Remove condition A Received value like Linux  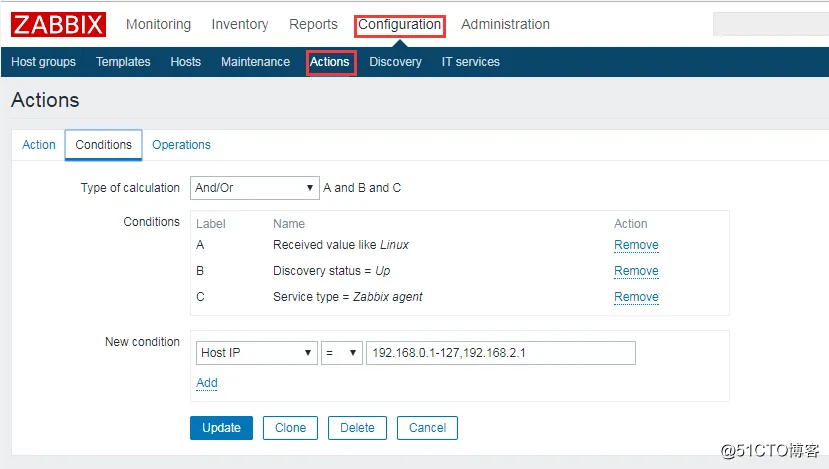point(636,245)
